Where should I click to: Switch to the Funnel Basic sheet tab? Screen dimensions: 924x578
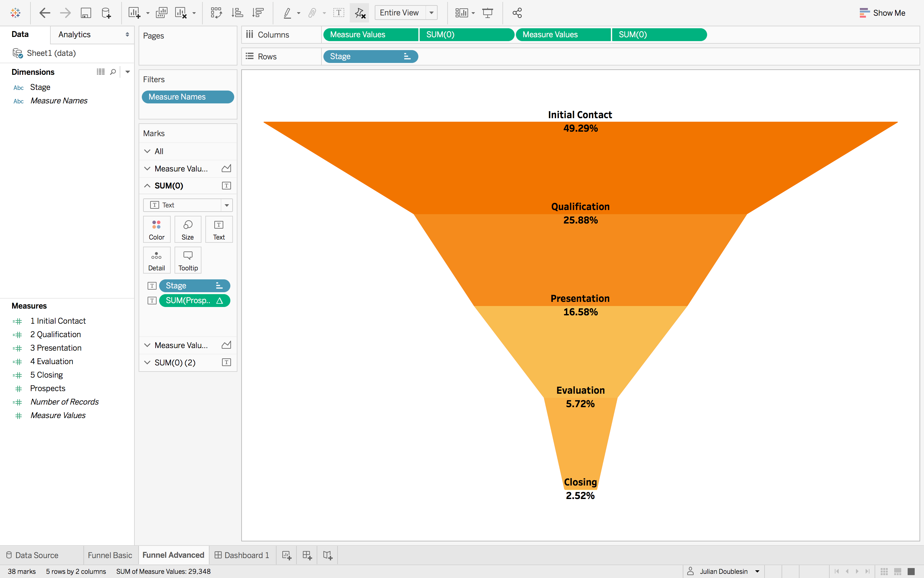pos(110,555)
